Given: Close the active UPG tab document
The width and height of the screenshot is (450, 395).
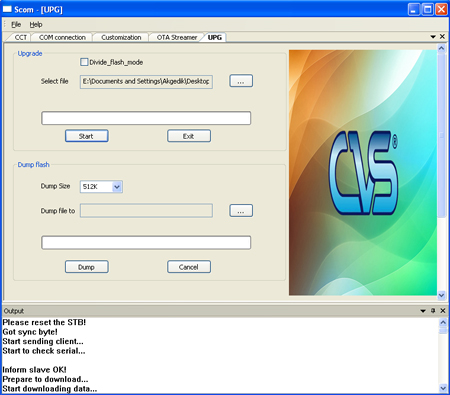Looking at the screenshot, I should pos(442,37).
